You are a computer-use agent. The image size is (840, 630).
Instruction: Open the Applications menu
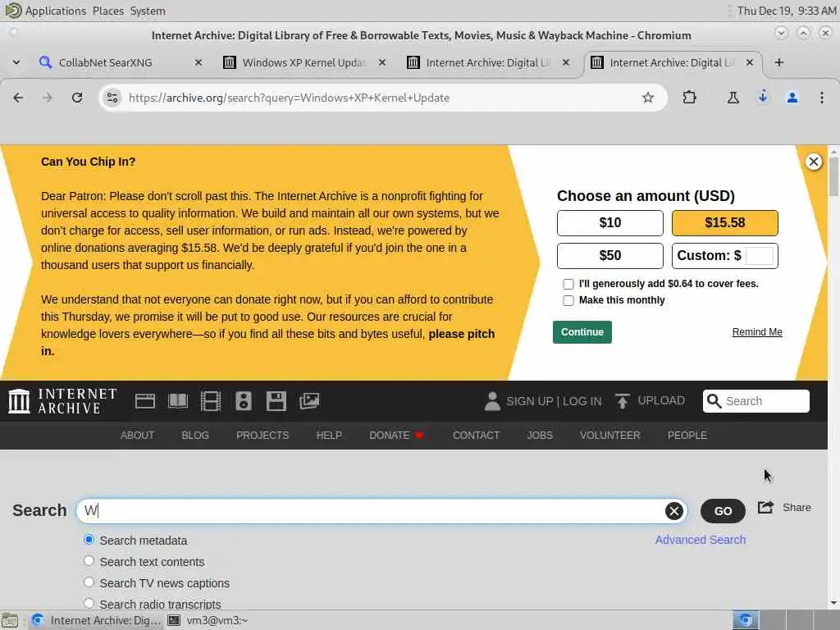(55, 11)
